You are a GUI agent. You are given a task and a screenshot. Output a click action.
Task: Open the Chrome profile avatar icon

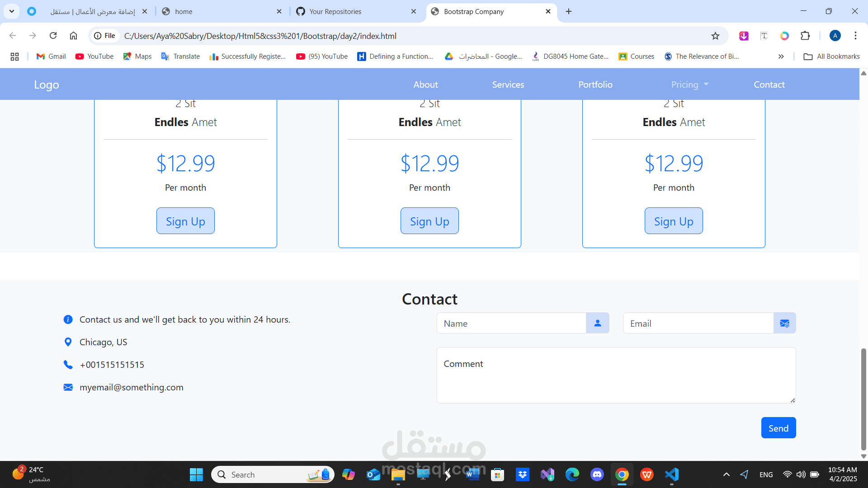(x=835, y=36)
